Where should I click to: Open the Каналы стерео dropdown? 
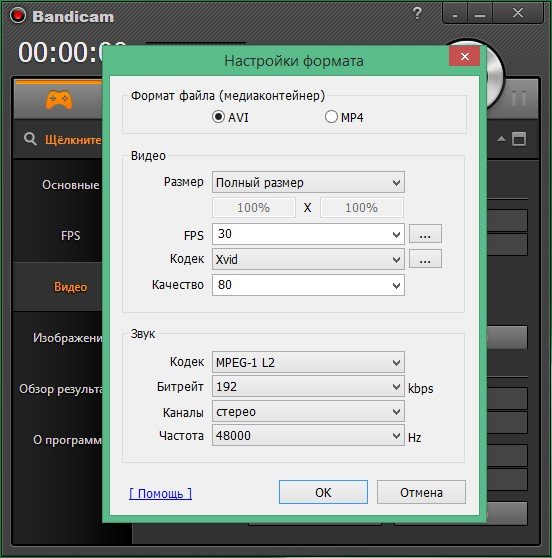308,411
